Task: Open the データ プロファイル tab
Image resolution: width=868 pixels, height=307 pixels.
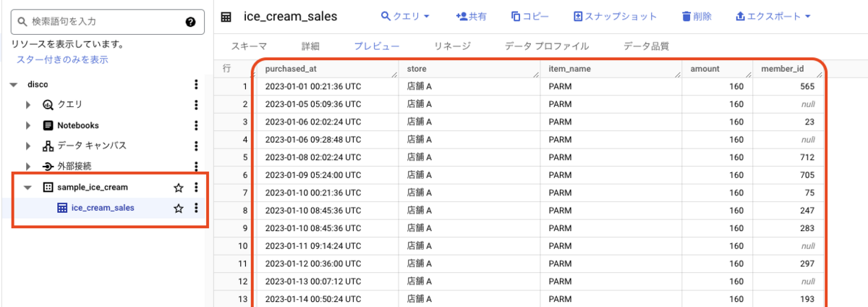Action: (546, 46)
